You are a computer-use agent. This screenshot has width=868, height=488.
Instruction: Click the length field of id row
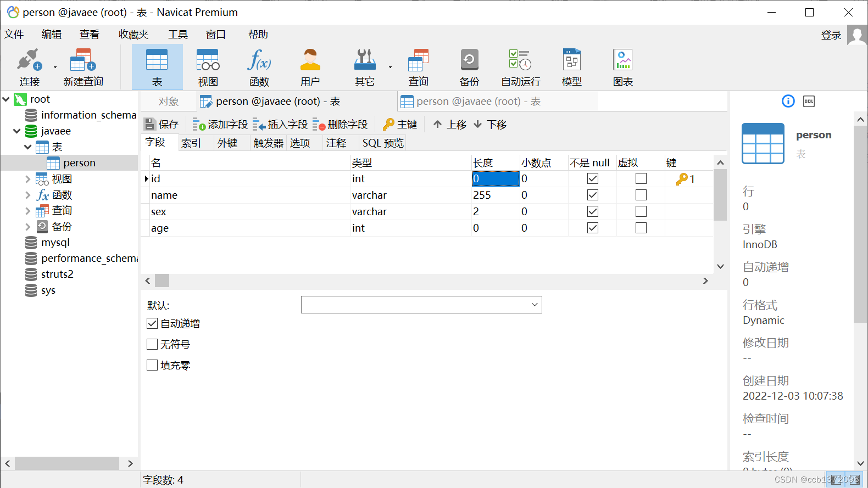pos(496,178)
